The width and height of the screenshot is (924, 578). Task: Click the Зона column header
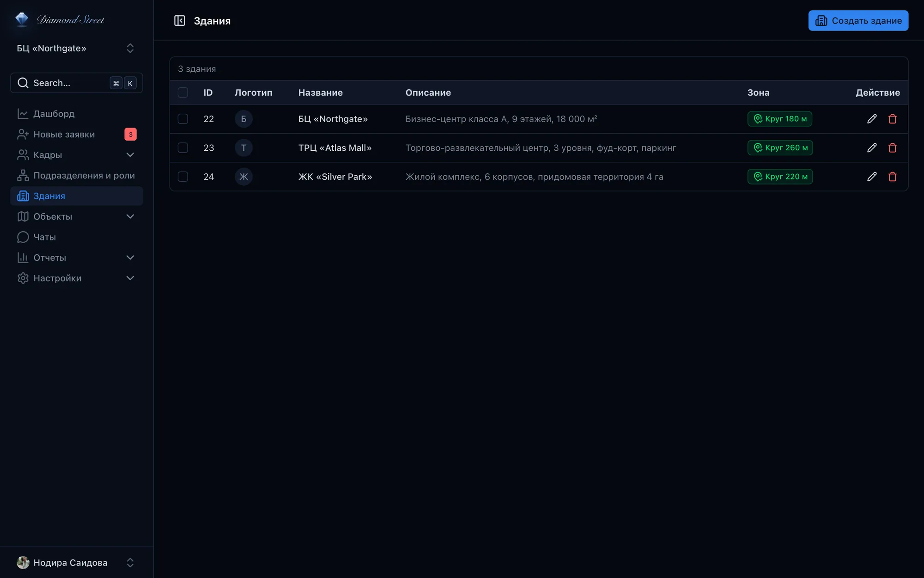click(x=758, y=92)
